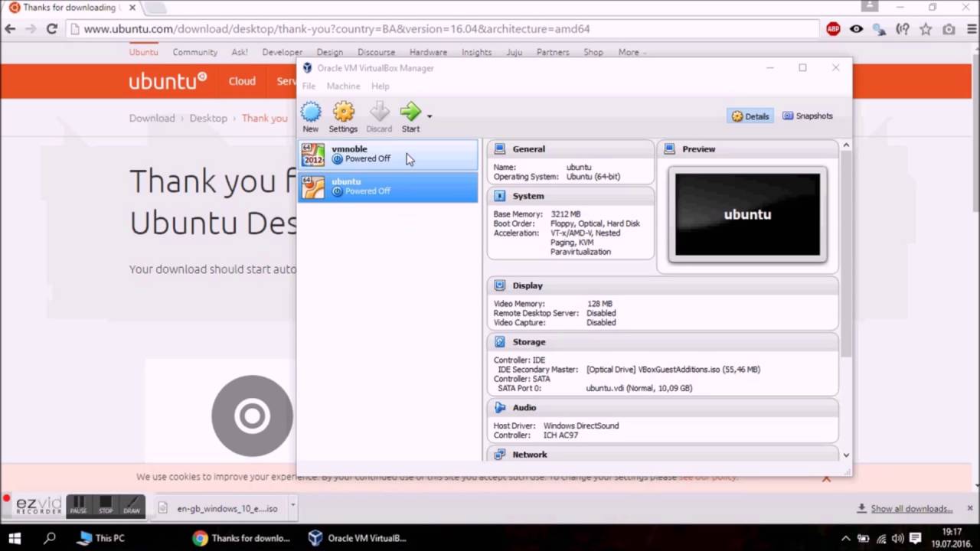Click the Audio section header icon
Image resolution: width=980 pixels, height=551 pixels.
point(500,408)
